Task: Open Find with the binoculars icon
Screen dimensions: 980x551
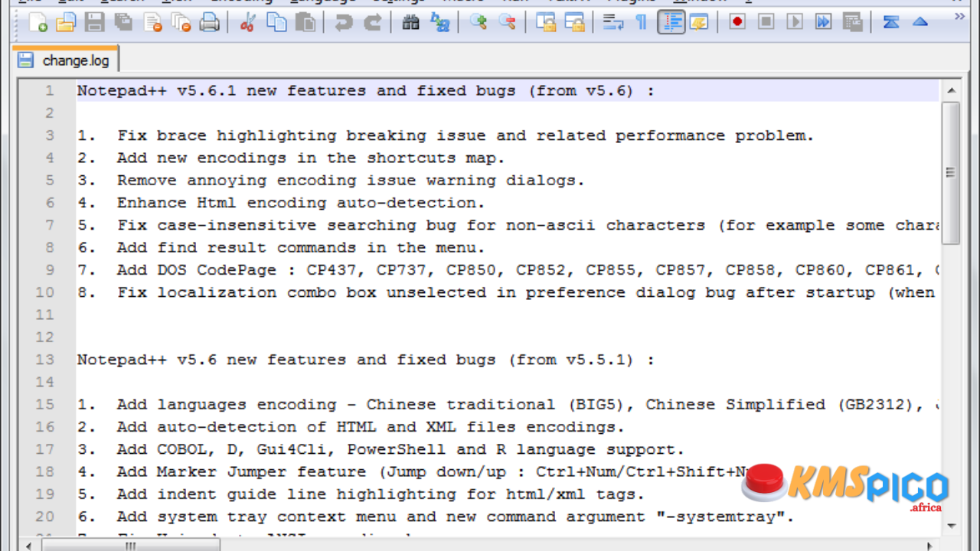Action: (411, 22)
